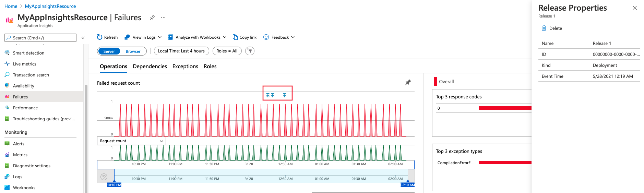
Task: Open Diagnostic settings under Monitoring
Action: (41, 166)
